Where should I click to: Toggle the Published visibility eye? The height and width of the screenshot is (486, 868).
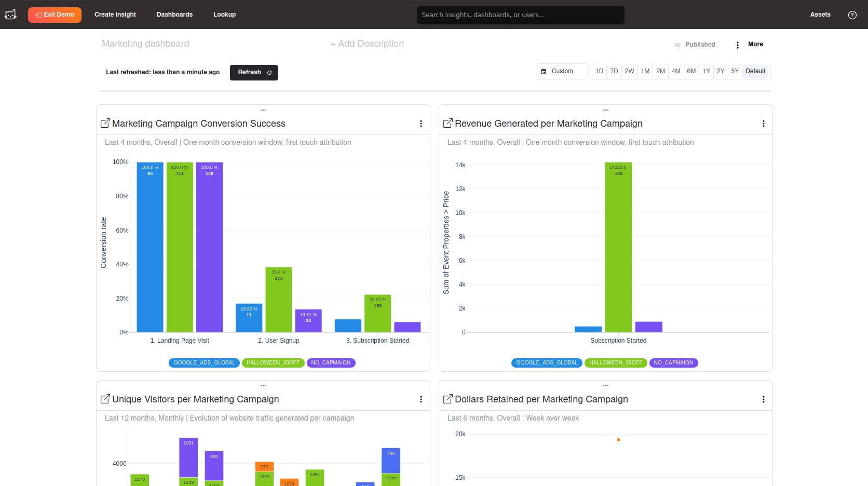pos(677,45)
